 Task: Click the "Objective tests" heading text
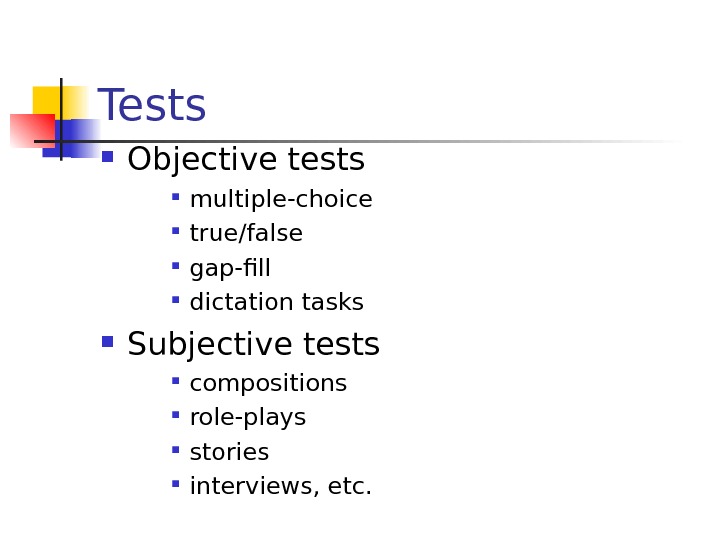(x=246, y=160)
